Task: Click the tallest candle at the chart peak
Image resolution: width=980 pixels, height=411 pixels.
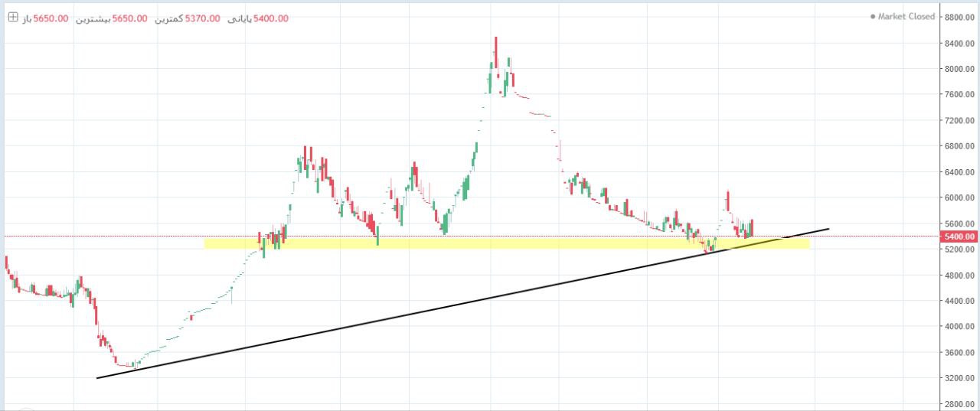Action: 495,54
